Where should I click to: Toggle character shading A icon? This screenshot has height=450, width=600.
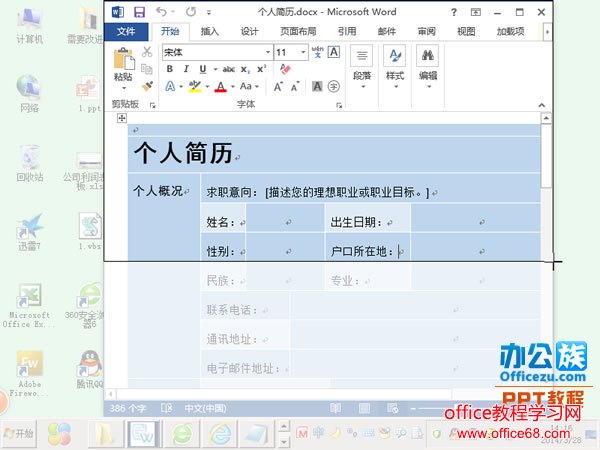pyautogui.click(x=317, y=86)
